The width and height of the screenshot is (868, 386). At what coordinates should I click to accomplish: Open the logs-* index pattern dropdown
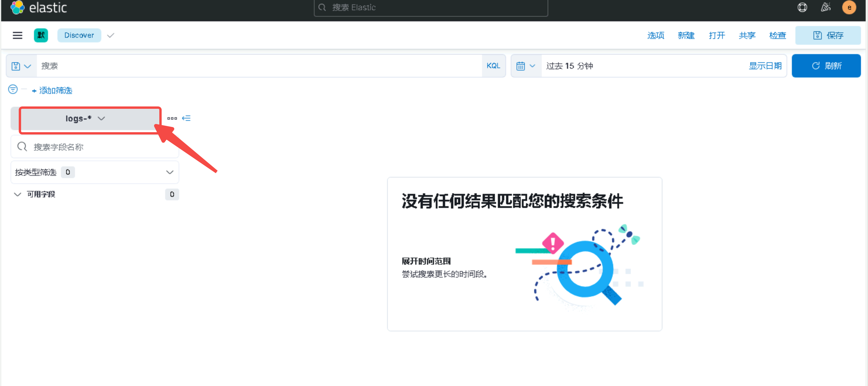click(x=85, y=118)
